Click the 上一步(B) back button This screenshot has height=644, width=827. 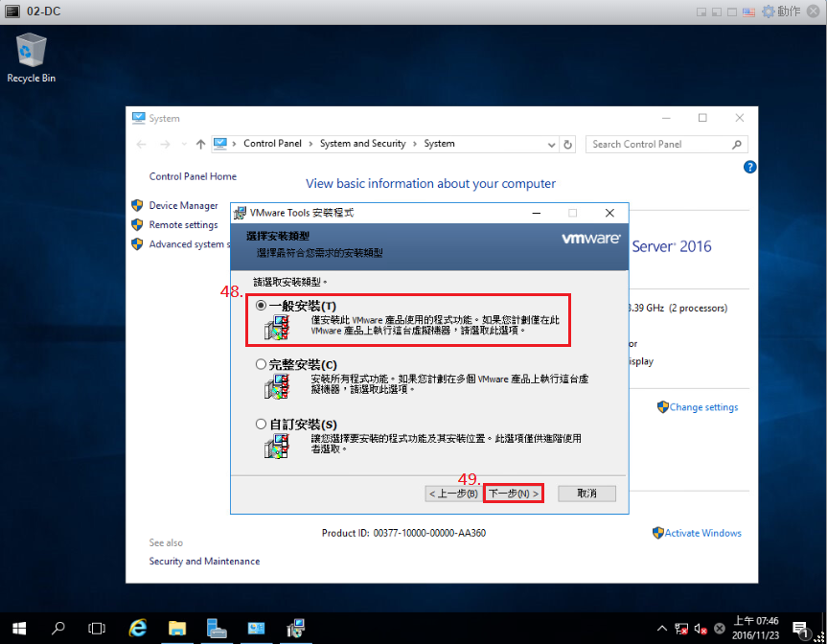453,494
